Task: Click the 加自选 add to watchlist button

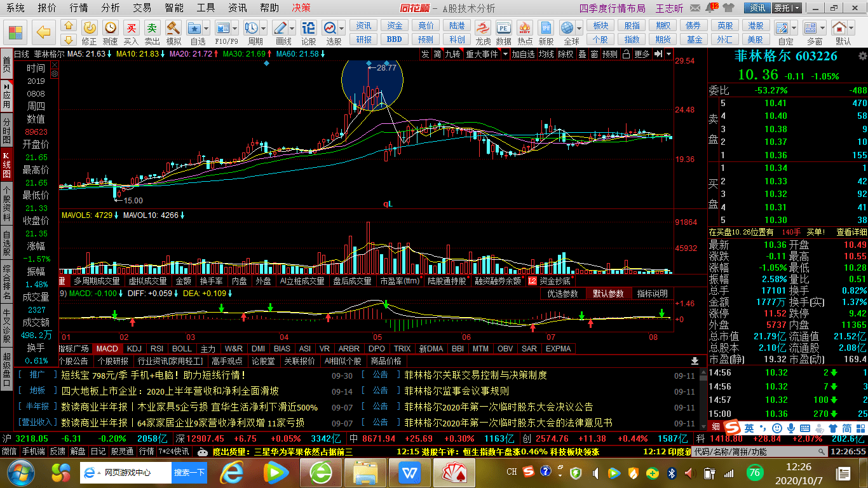Action: coord(524,54)
